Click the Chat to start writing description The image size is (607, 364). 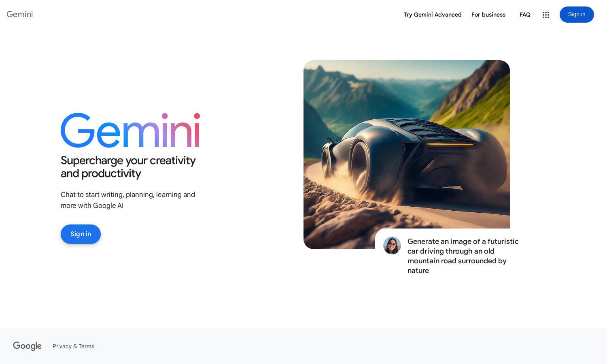[128, 200]
